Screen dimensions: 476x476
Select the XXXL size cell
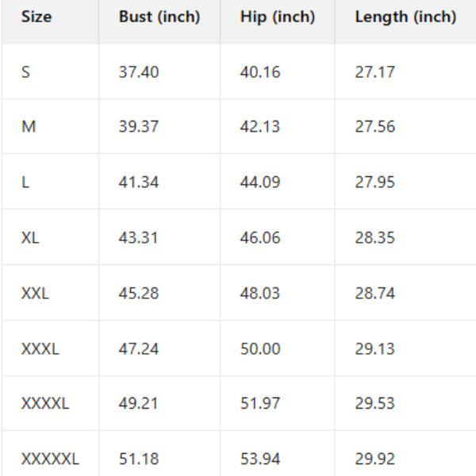(40, 348)
